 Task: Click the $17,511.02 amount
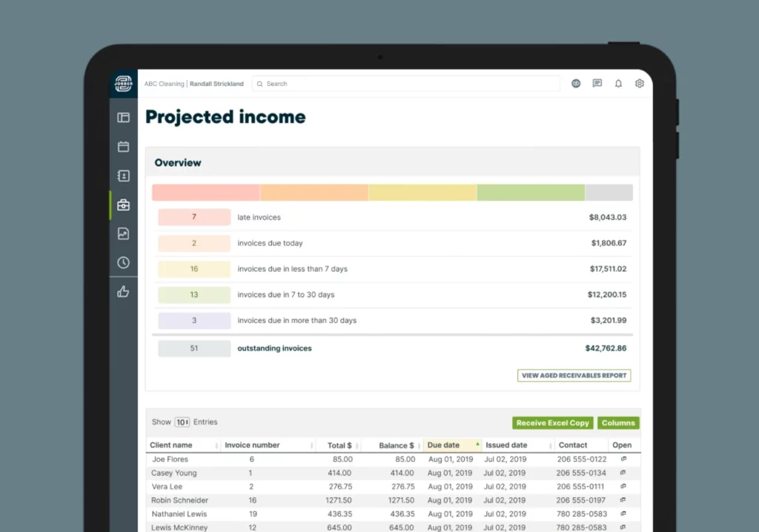pos(608,269)
